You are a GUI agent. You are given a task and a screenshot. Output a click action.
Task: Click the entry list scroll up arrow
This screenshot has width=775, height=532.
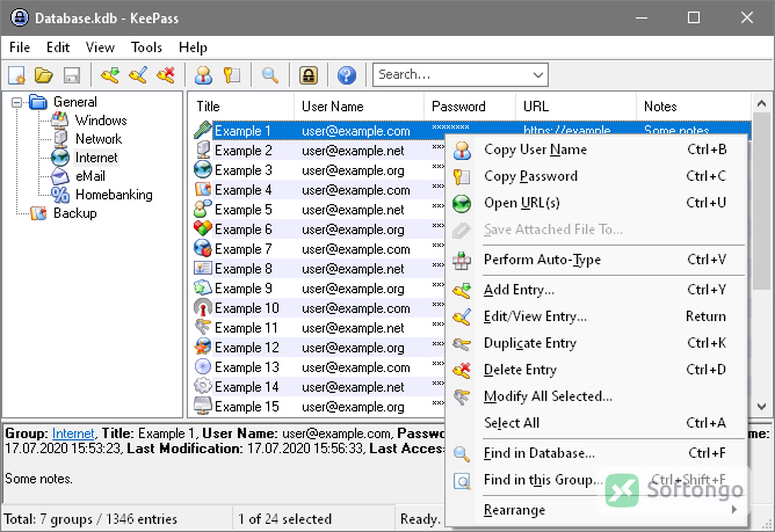click(761, 104)
